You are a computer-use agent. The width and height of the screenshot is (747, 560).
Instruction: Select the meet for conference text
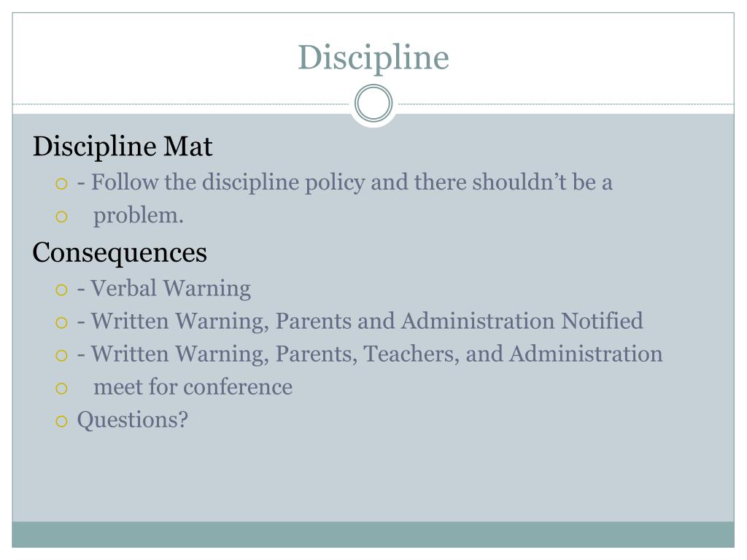pyautogui.click(x=193, y=386)
